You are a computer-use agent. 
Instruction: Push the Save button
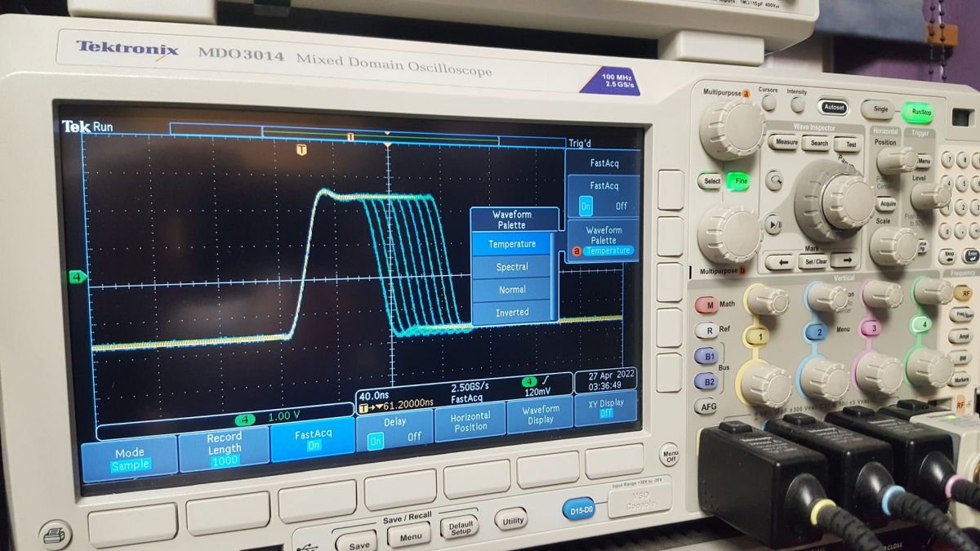(x=357, y=543)
